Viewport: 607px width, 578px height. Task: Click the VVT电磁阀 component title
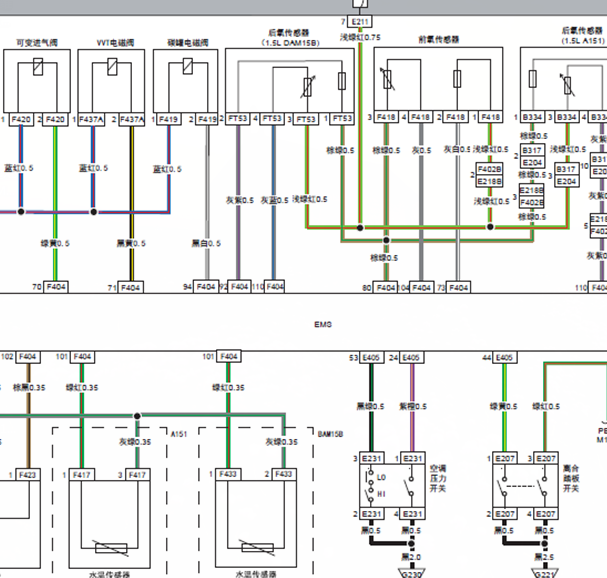pos(115,42)
